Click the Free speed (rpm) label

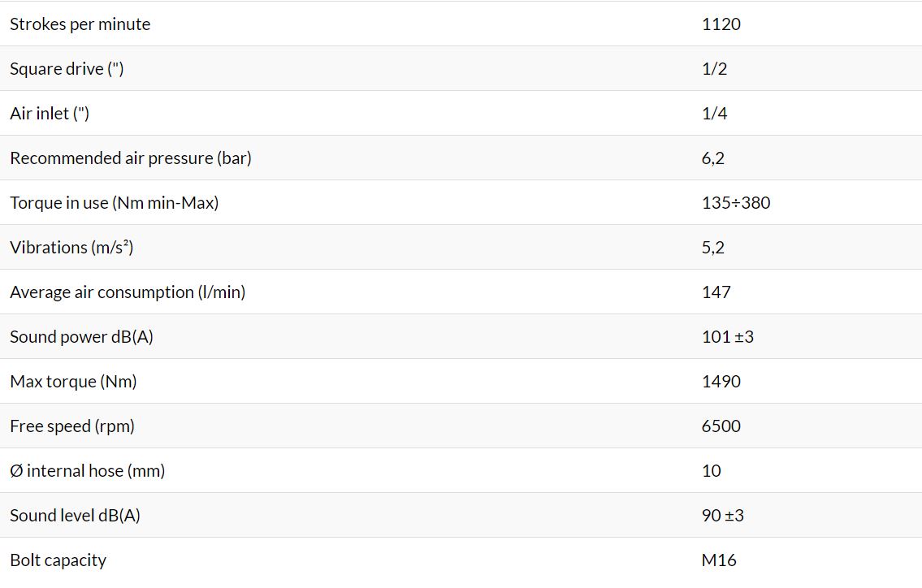(x=72, y=426)
